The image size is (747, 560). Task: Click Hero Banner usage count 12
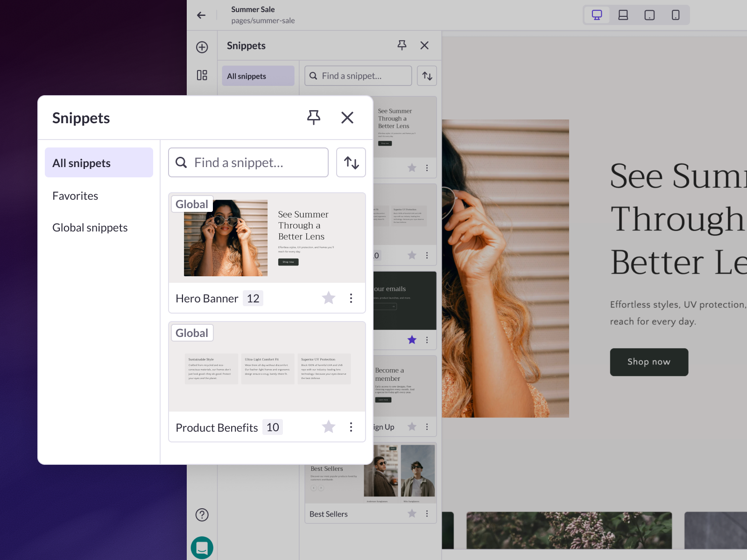click(253, 298)
